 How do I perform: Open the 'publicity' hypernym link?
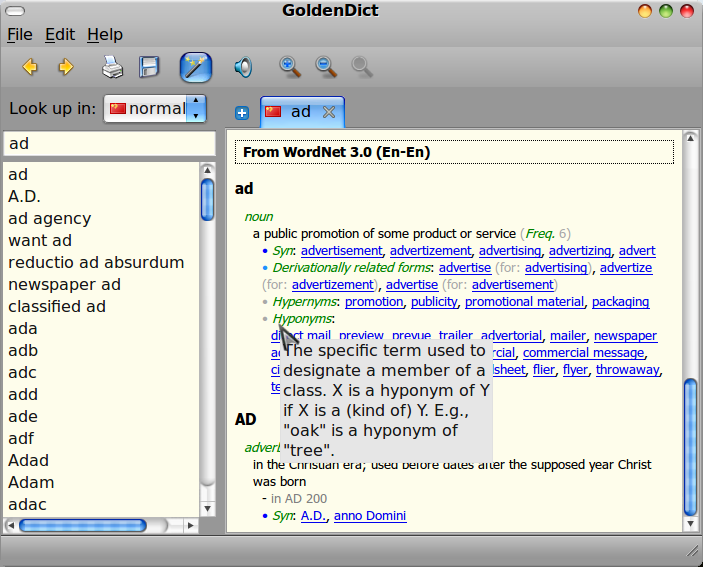click(434, 302)
